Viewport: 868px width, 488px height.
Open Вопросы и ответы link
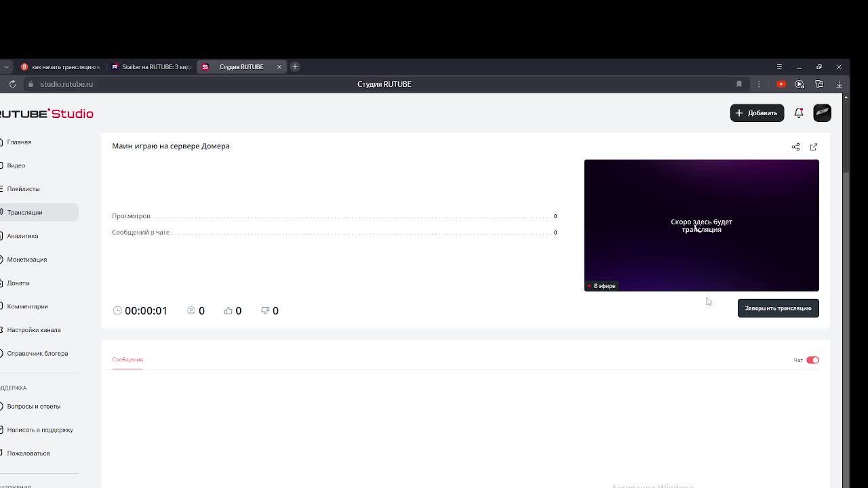pyautogui.click(x=33, y=406)
